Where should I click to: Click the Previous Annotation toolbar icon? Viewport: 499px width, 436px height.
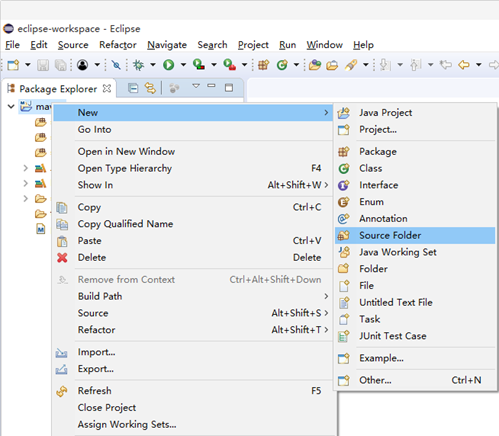click(x=416, y=65)
